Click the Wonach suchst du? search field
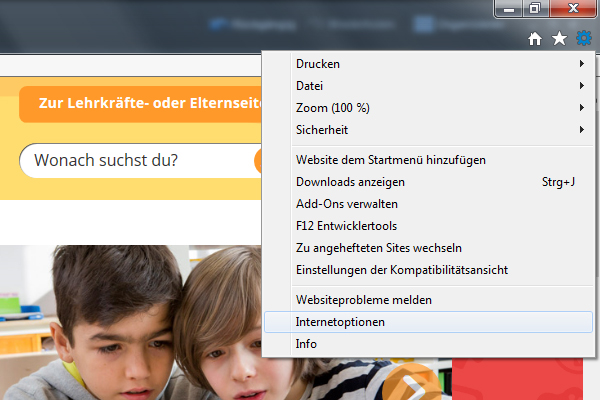This screenshot has height=400, width=600. (135, 160)
